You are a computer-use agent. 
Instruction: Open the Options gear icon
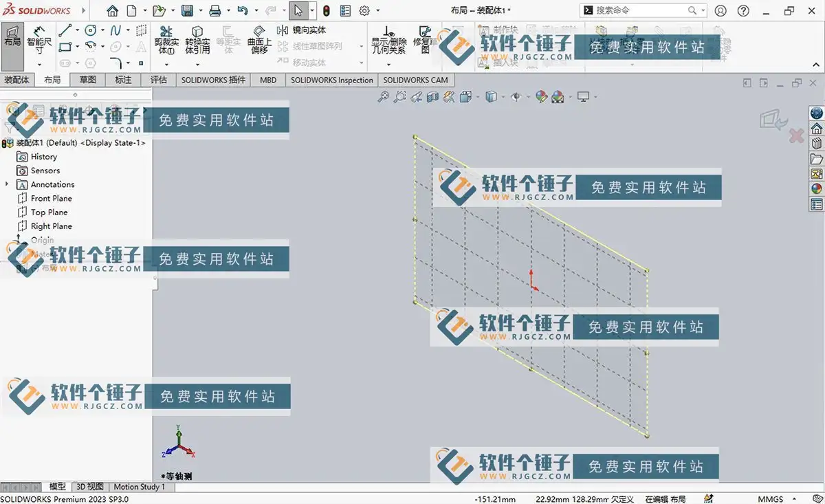pyautogui.click(x=364, y=11)
